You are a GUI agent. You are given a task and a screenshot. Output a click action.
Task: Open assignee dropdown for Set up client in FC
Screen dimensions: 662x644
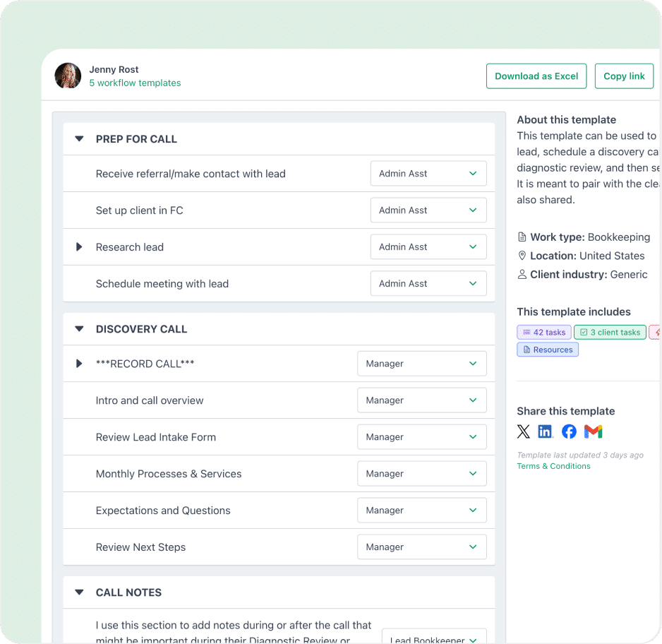point(428,210)
